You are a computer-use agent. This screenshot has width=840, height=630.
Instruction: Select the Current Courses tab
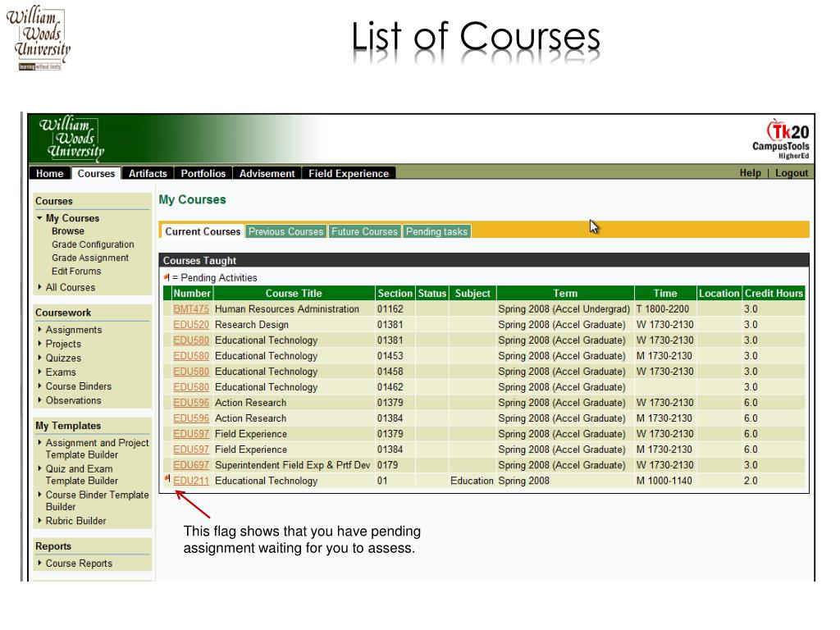coord(203,231)
